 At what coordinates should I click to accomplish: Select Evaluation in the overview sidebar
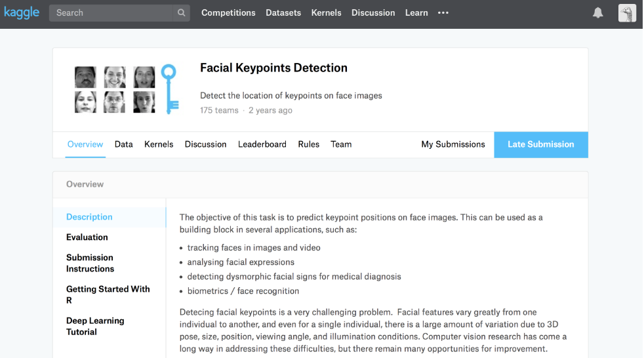(x=87, y=237)
